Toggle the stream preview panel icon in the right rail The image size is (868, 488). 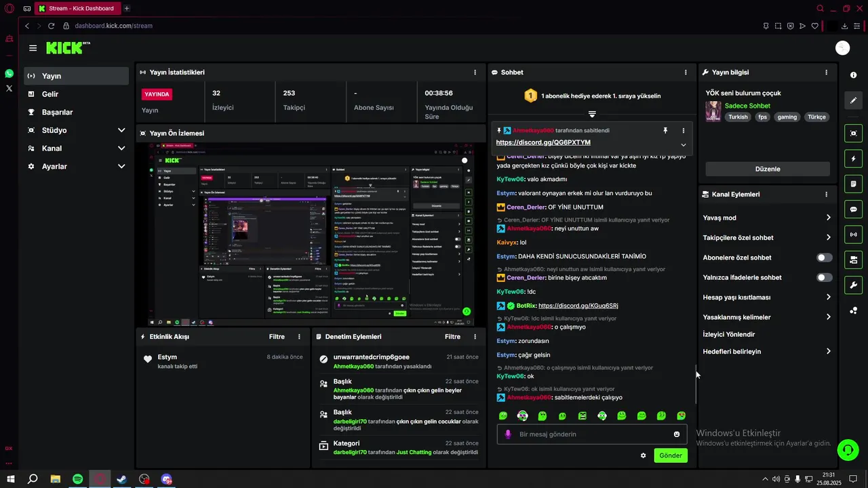853,133
